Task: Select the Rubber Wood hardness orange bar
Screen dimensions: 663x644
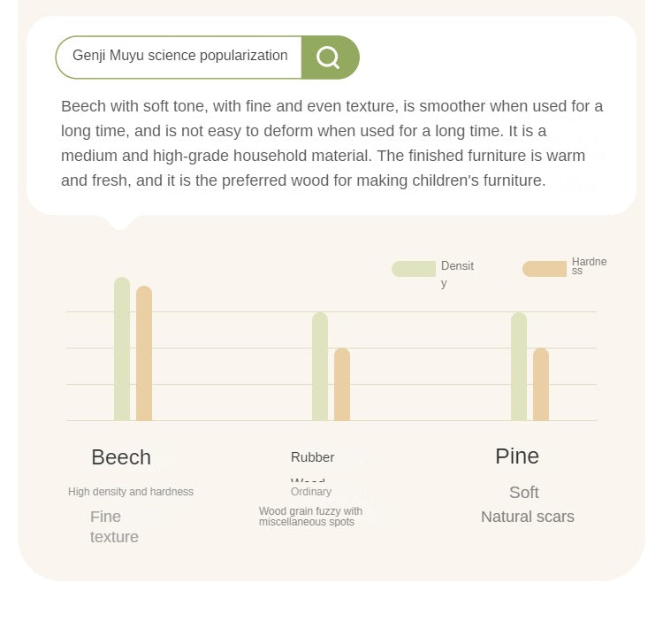Action: pos(342,385)
